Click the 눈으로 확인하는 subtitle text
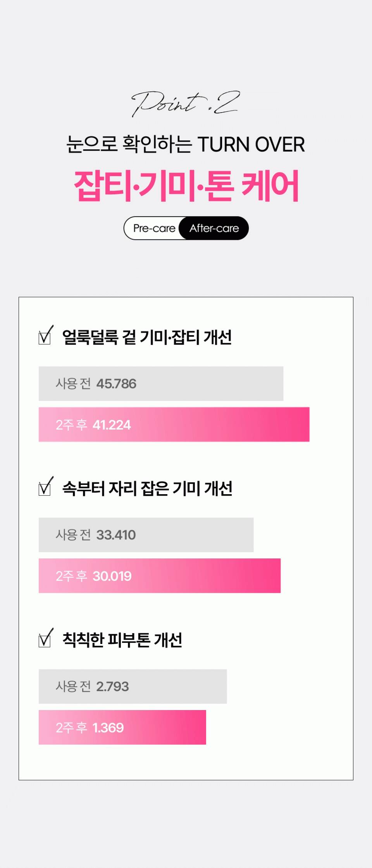The width and height of the screenshot is (372, 868). point(129,144)
